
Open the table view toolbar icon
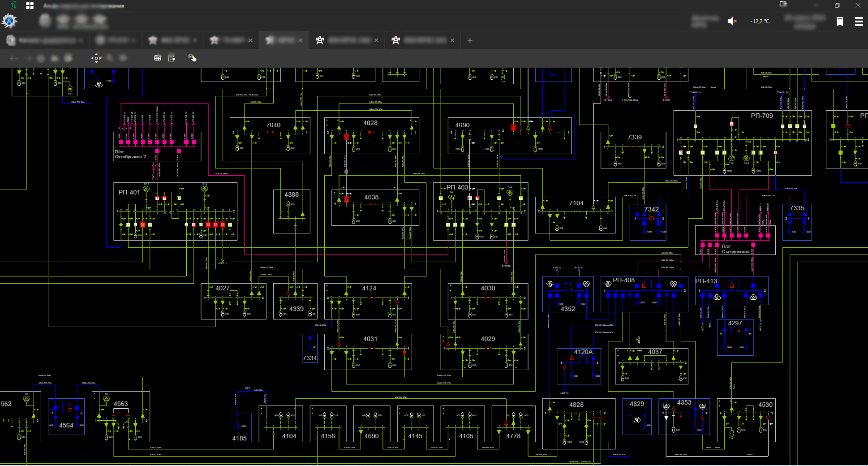(x=158, y=58)
